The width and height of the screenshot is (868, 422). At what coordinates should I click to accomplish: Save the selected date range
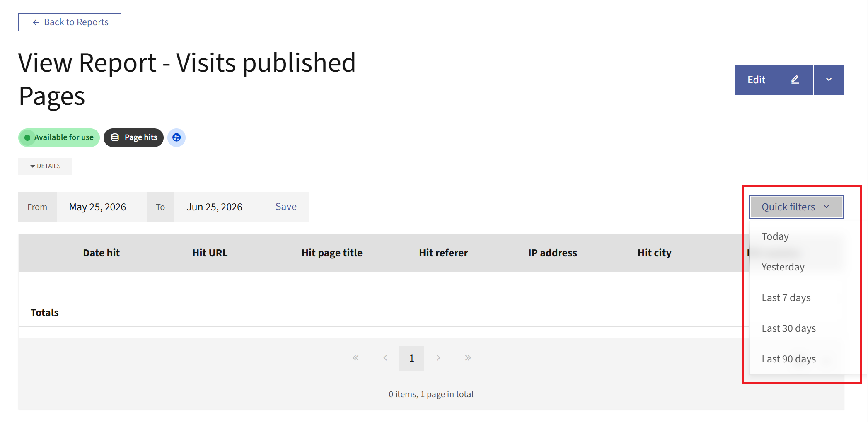(x=286, y=207)
